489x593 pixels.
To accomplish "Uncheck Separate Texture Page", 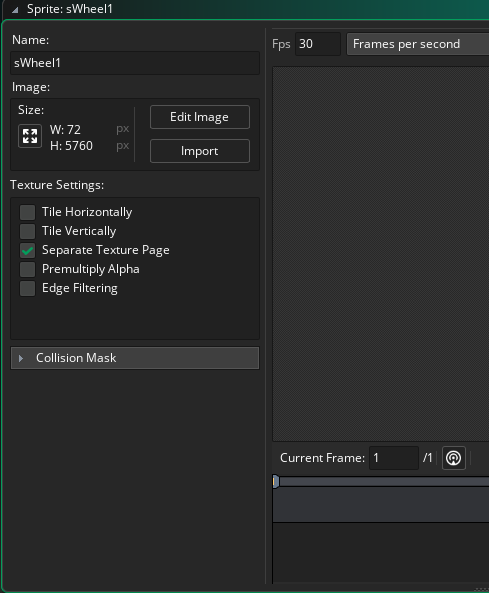I will click(28, 250).
